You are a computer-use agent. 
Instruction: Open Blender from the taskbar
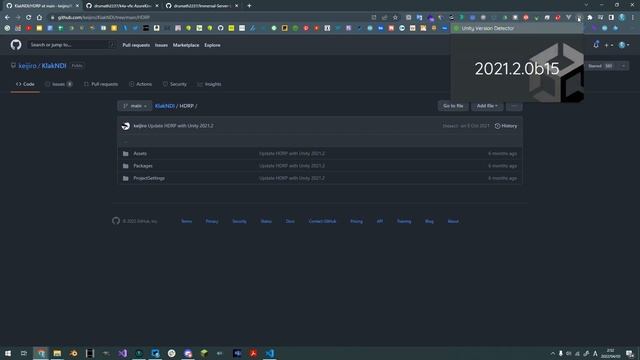[73, 353]
